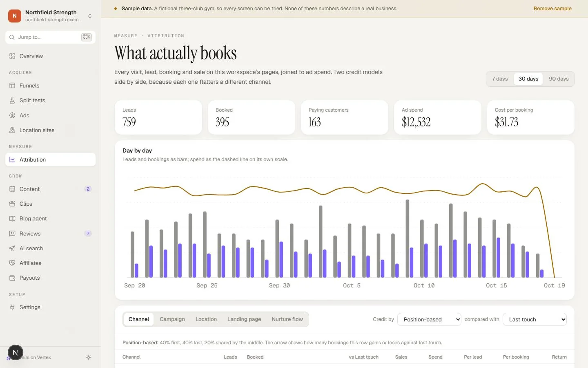Open the Overview grid icon
The width and height of the screenshot is (588, 368).
12,56
